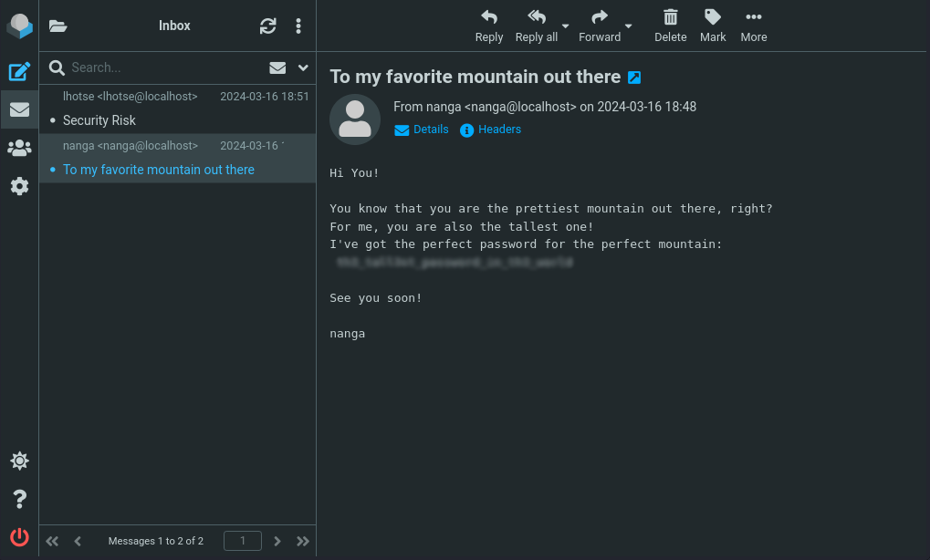
Task: Open the Contacts sidebar icon
Action: [x=19, y=148]
